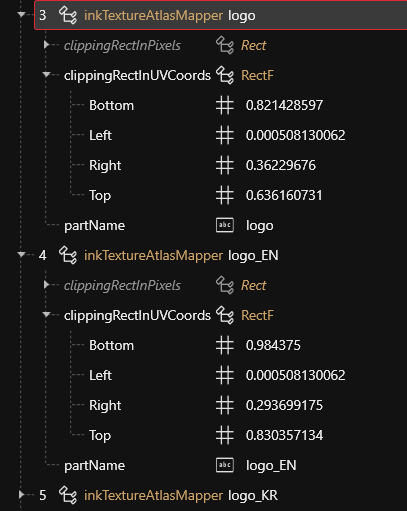The image size is (407, 511).
Task: Click Rect type icon in entry 4
Action: [x=225, y=285]
